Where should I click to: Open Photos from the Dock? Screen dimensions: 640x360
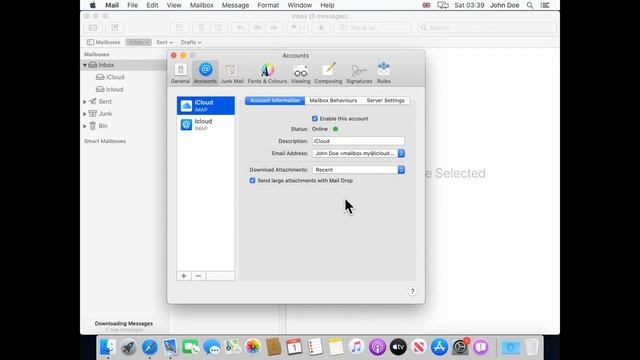(x=253, y=347)
